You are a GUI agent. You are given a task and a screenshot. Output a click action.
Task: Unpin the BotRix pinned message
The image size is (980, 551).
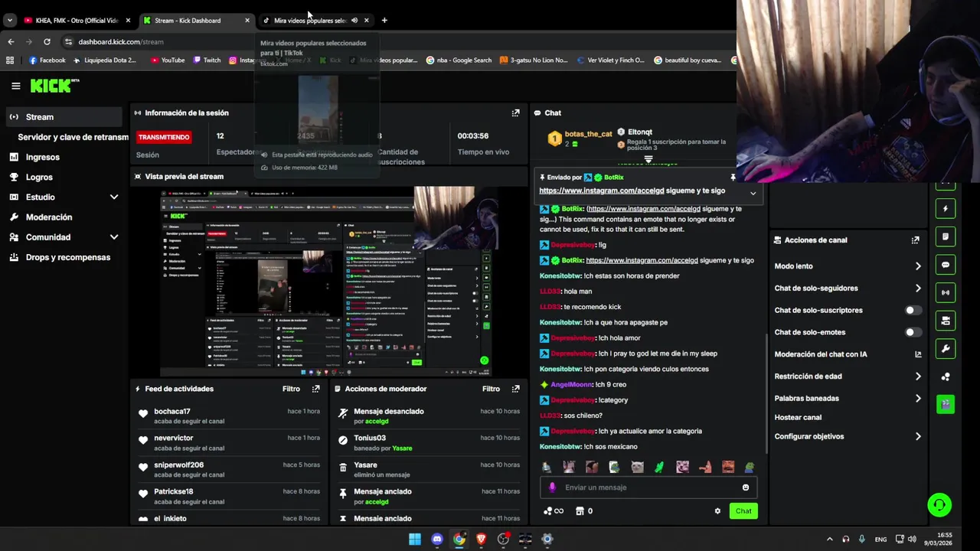tap(733, 178)
